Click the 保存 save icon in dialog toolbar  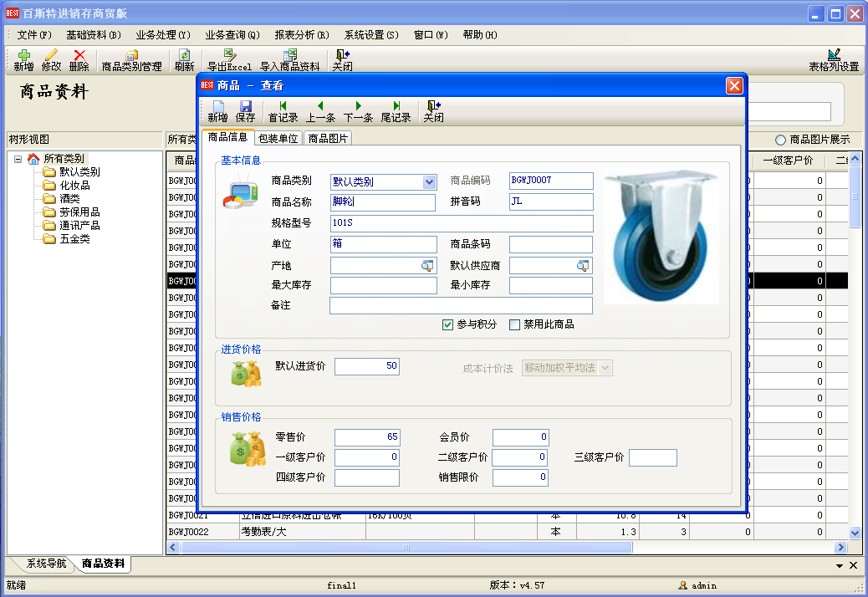245,111
